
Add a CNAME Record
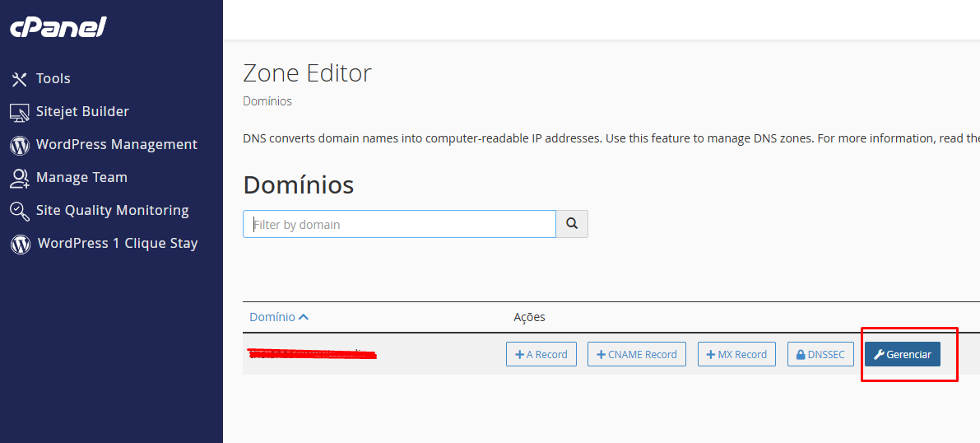click(637, 354)
